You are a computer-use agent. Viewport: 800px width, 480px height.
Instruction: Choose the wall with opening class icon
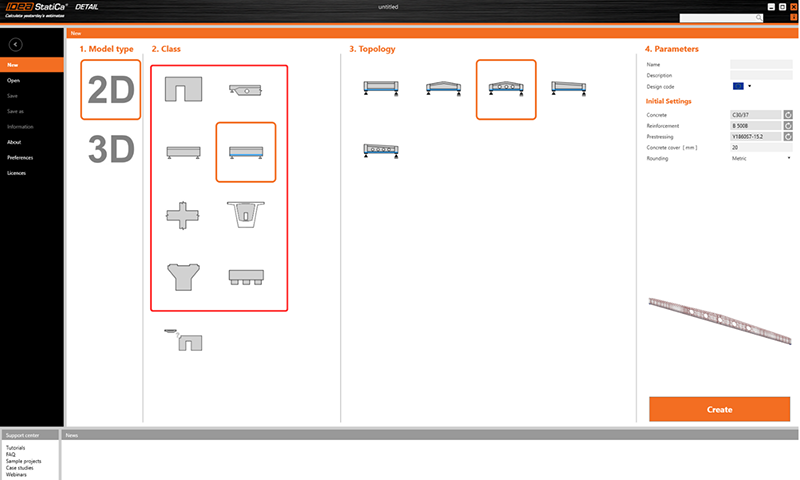[183, 89]
